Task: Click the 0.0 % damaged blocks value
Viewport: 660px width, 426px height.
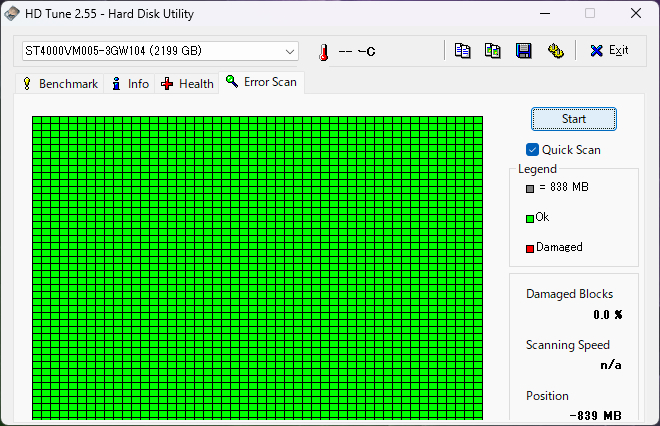Action: 608,315
